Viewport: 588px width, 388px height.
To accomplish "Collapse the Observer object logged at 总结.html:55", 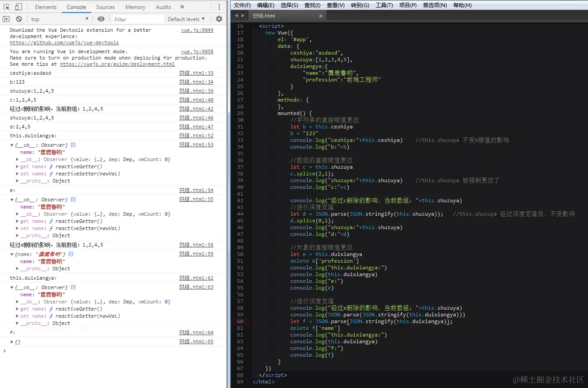I will [12, 200].
